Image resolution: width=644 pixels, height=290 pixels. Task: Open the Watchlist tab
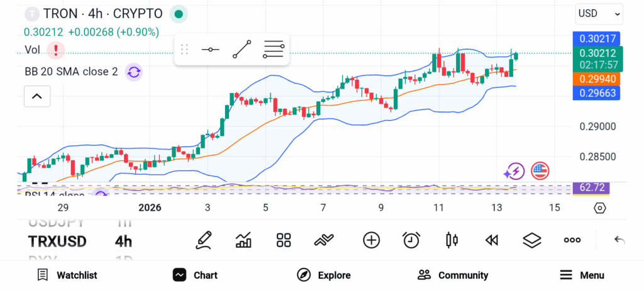[x=67, y=275]
